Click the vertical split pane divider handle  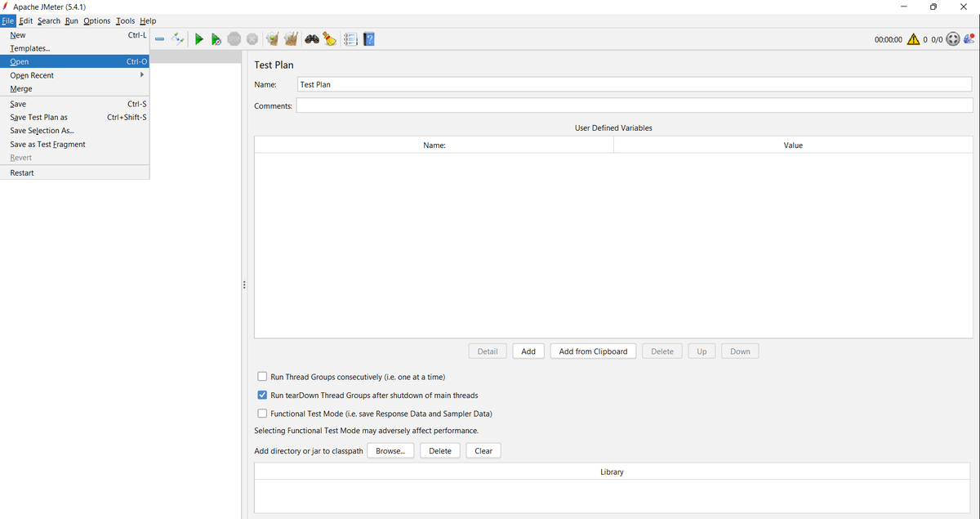click(x=244, y=284)
